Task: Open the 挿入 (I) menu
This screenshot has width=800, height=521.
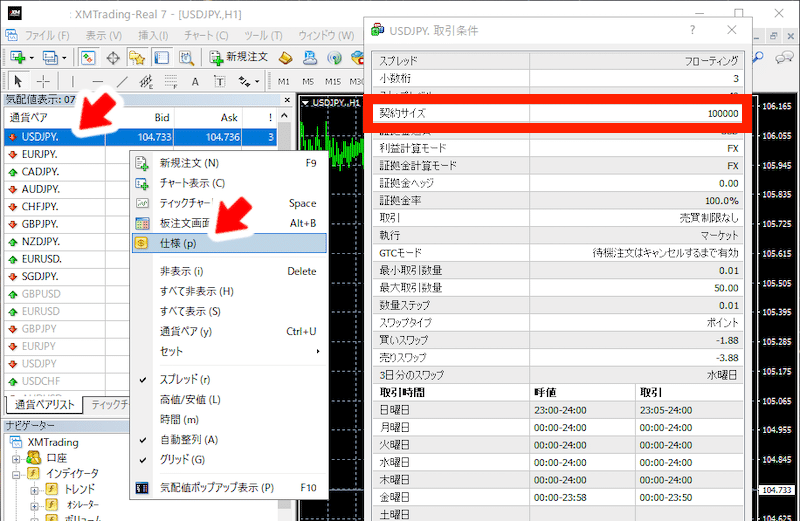Action: [x=153, y=35]
